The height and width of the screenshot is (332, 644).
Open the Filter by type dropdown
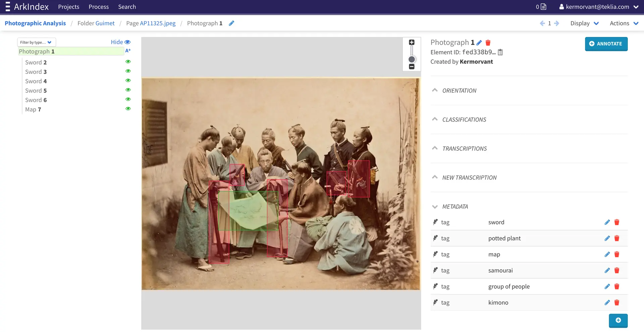click(36, 42)
